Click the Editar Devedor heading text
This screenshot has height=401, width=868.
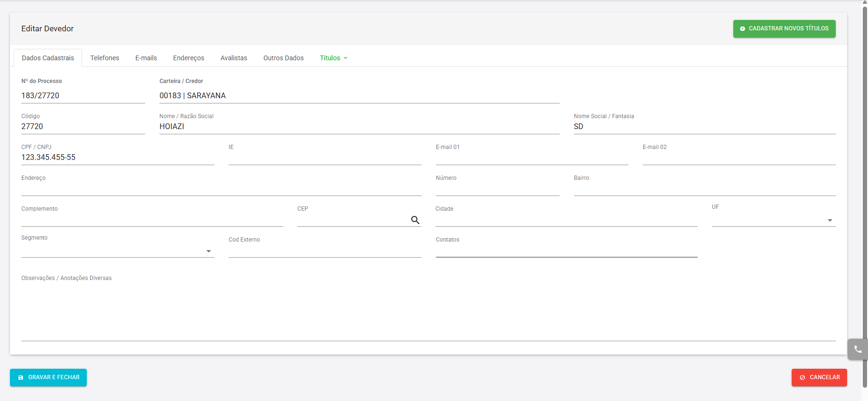click(47, 28)
